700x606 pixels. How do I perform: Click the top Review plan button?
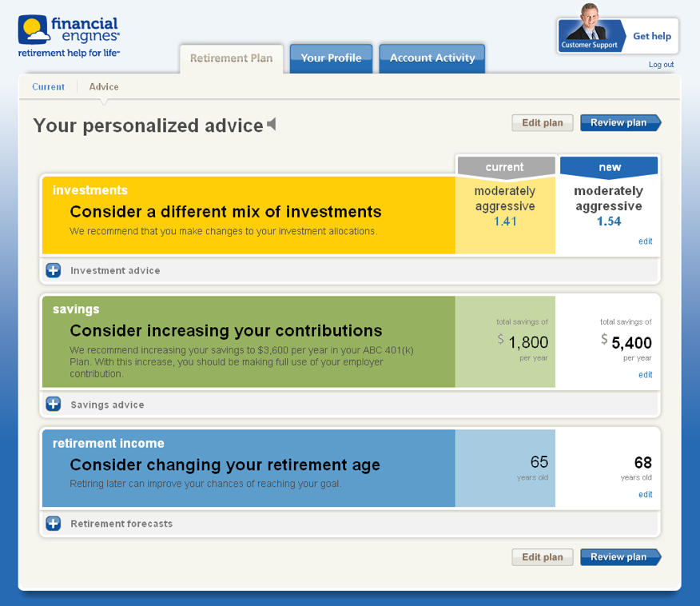click(x=621, y=123)
